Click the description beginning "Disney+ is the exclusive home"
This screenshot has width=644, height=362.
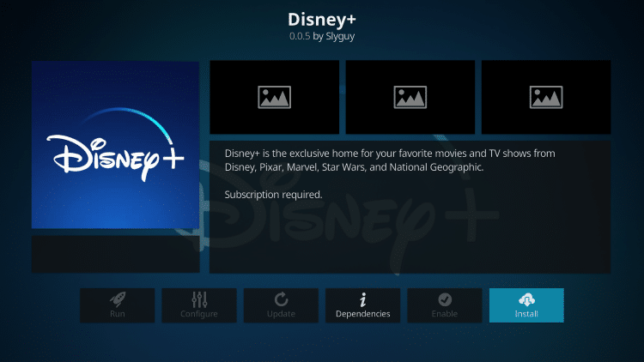(390, 160)
